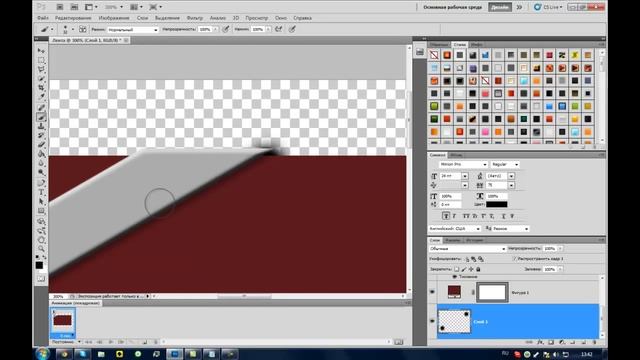This screenshot has width=640, height=360.
Task: Select the Path Selection arrow tool
Action: 41,201
